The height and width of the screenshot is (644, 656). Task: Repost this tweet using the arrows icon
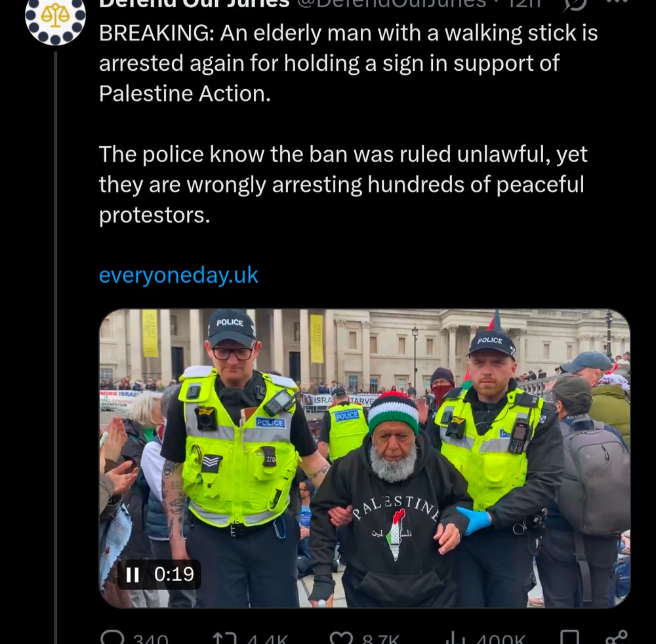click(224, 637)
